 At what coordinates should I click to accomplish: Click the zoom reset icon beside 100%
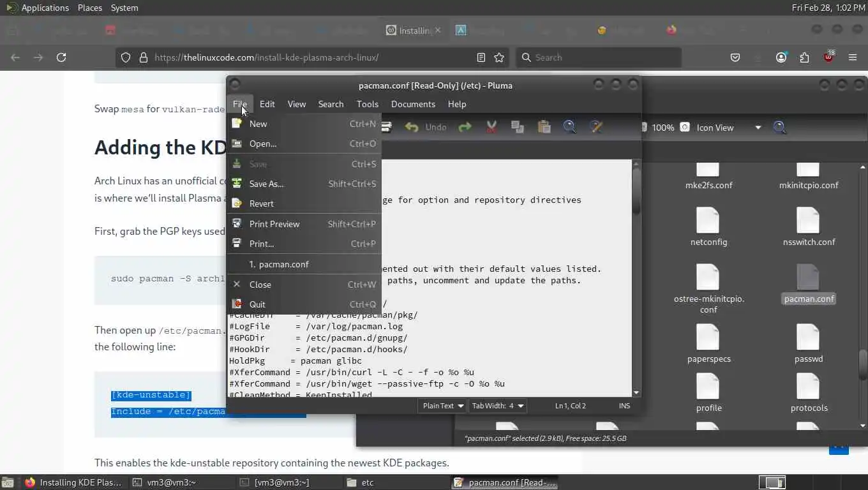tap(685, 128)
